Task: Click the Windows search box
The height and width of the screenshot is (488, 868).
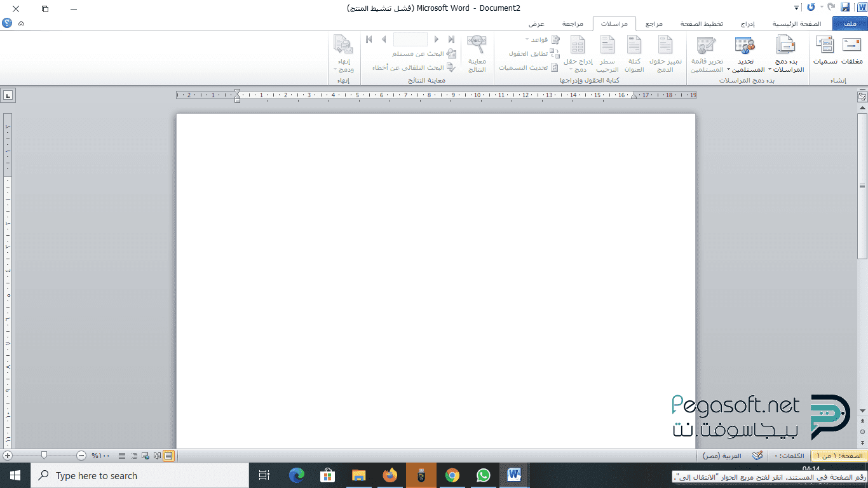Action: pyautogui.click(x=140, y=475)
